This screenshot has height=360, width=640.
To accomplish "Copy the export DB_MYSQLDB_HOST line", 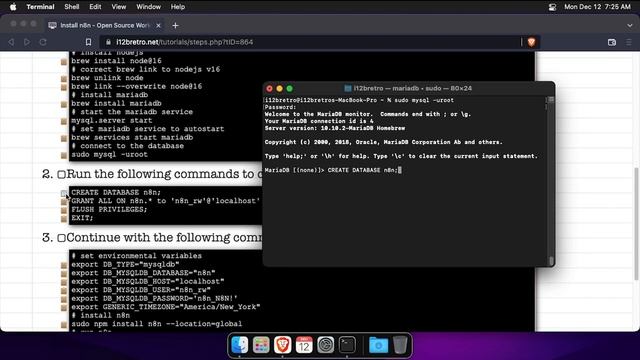I will point(64,282).
